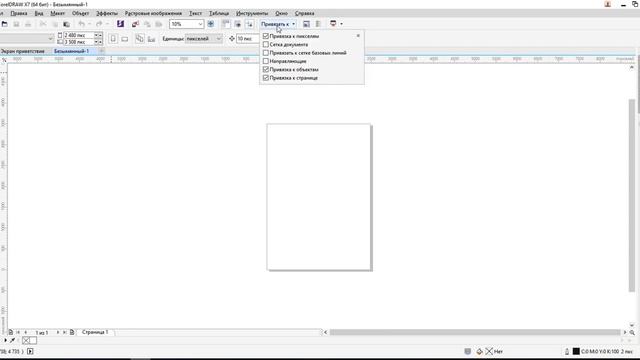The width and height of the screenshot is (640, 360).
Task: Click the Paste clipboard icon
Action: pyautogui.click(x=66, y=24)
